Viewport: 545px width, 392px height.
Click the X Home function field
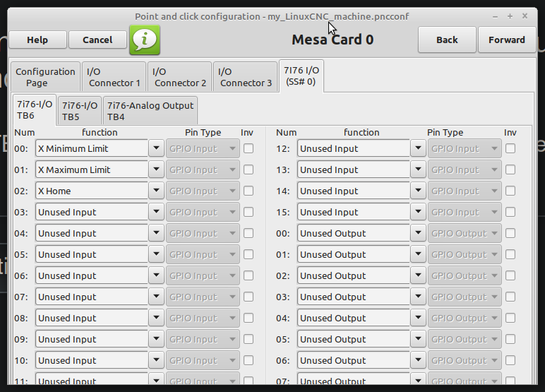[x=92, y=191]
